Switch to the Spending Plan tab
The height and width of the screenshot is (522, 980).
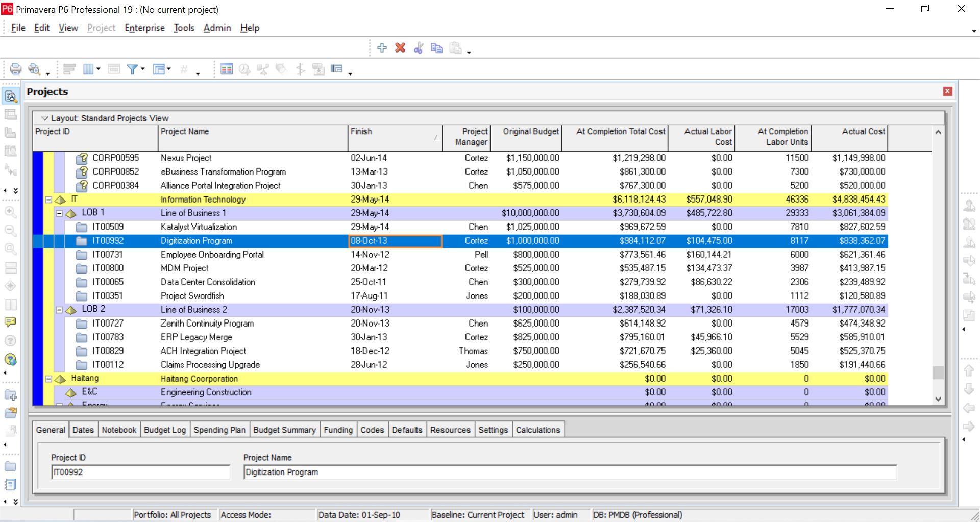(219, 430)
